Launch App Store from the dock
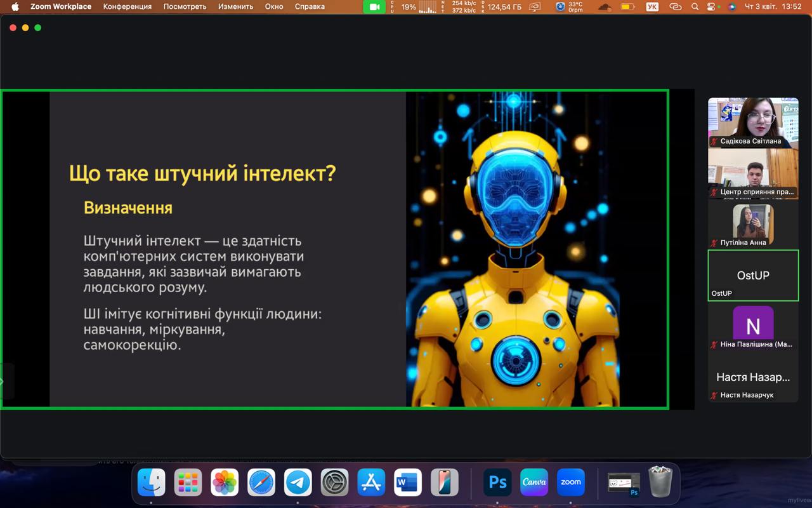This screenshot has height=508, width=812. pyautogui.click(x=371, y=483)
